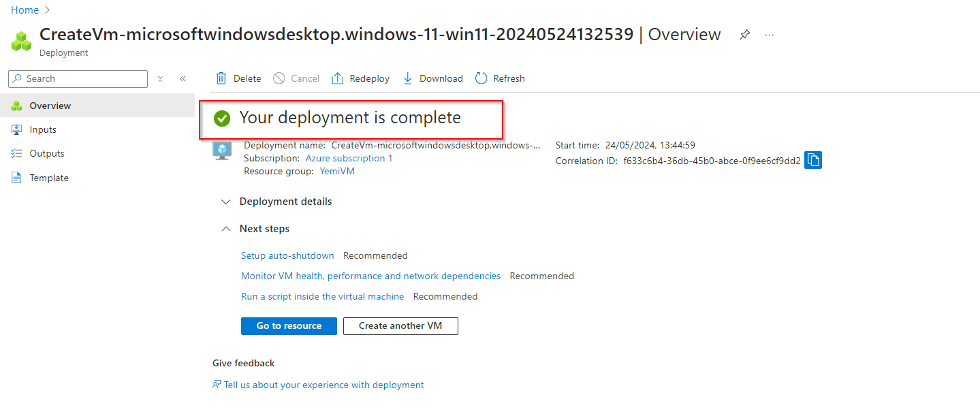Select the Outputs menu item

pyautogui.click(x=46, y=153)
